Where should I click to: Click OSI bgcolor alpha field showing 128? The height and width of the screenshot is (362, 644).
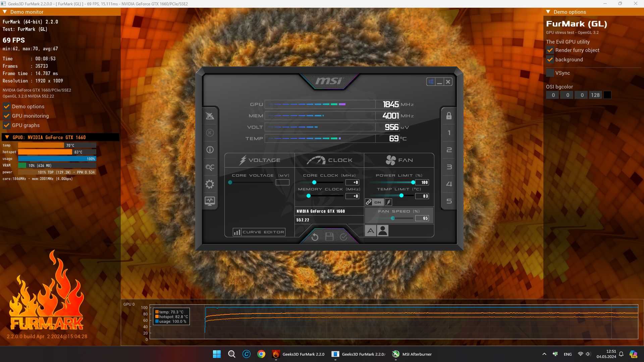pos(595,95)
